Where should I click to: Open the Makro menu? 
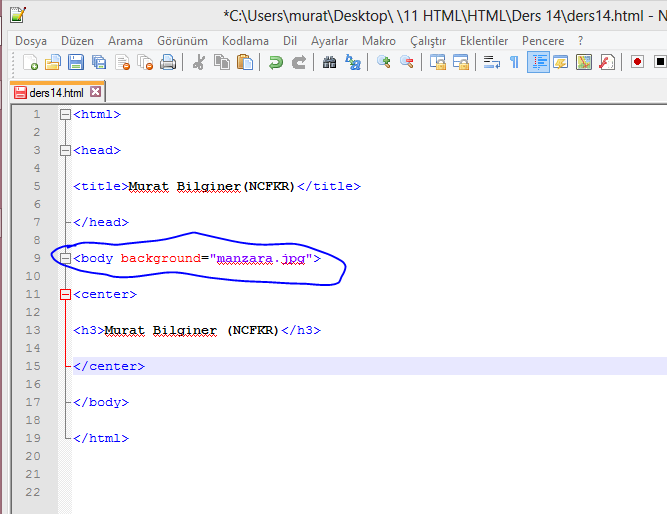point(379,41)
